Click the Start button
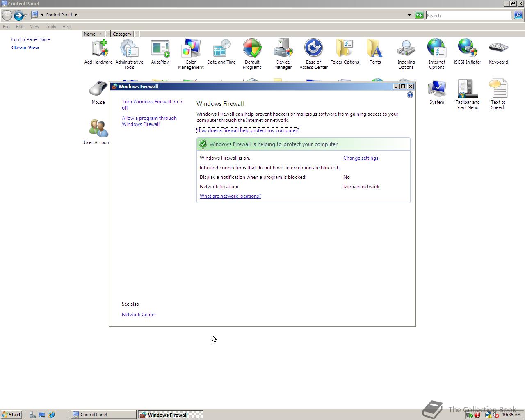This screenshot has width=525, height=420. pyautogui.click(x=11, y=415)
